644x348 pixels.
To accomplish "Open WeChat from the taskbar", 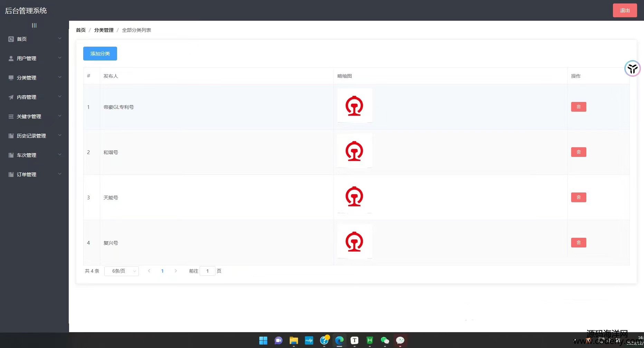I will point(385,340).
